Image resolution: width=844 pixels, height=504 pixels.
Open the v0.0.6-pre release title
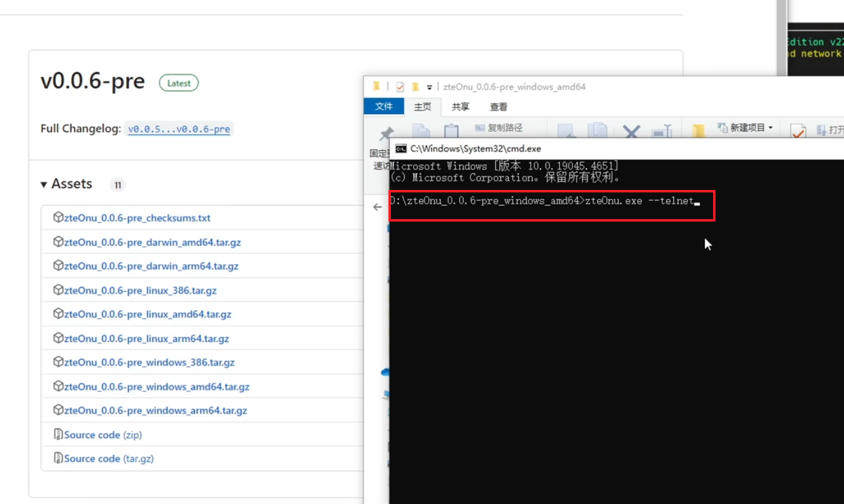(x=92, y=81)
